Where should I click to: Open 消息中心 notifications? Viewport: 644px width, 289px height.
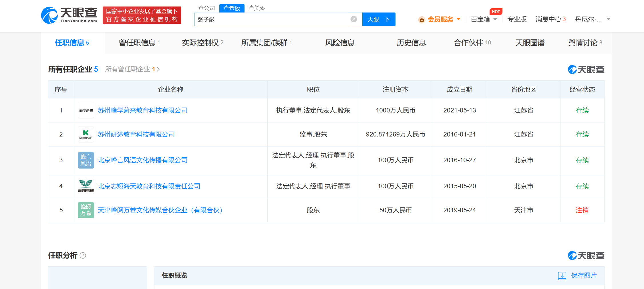(550, 19)
